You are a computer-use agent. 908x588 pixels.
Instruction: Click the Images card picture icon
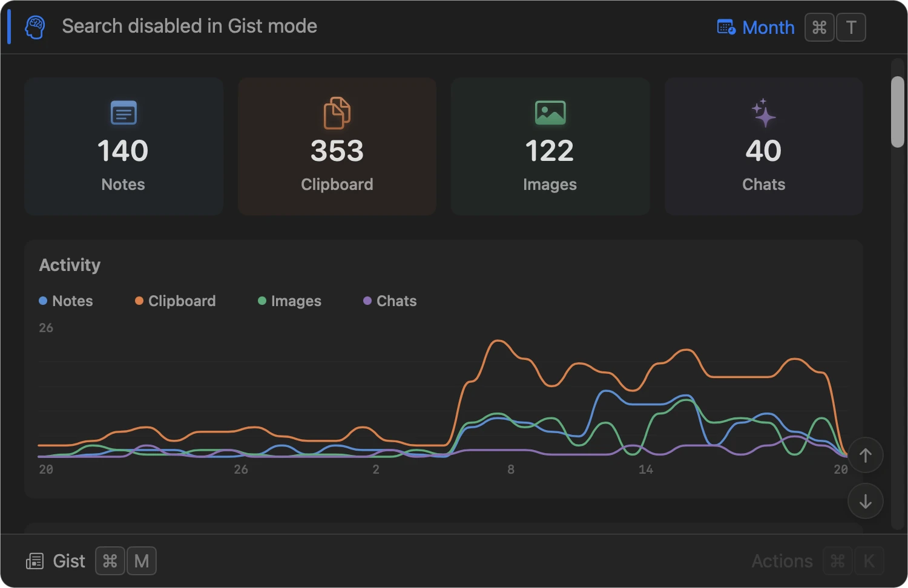(x=550, y=113)
